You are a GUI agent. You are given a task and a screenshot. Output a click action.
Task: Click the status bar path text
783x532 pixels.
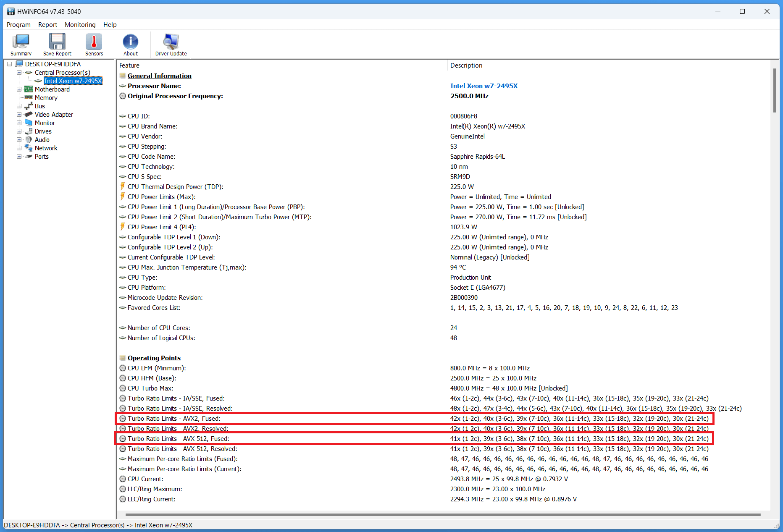coord(98,525)
